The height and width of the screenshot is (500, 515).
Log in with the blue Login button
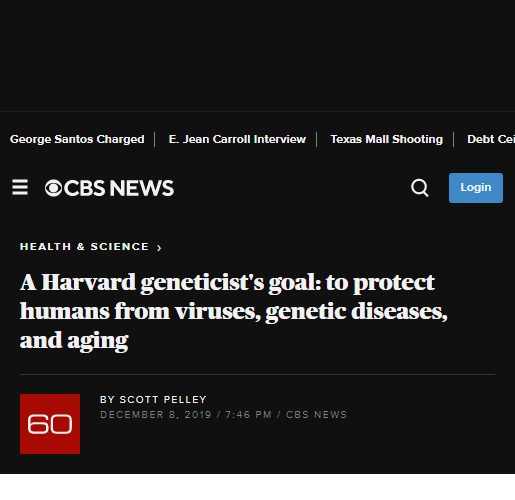click(476, 188)
